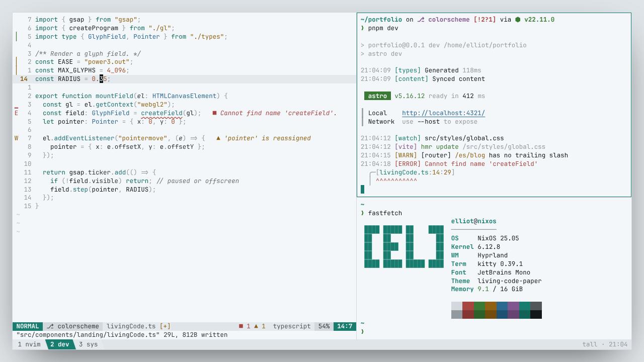Switch to the '3 sys' tab

89,344
